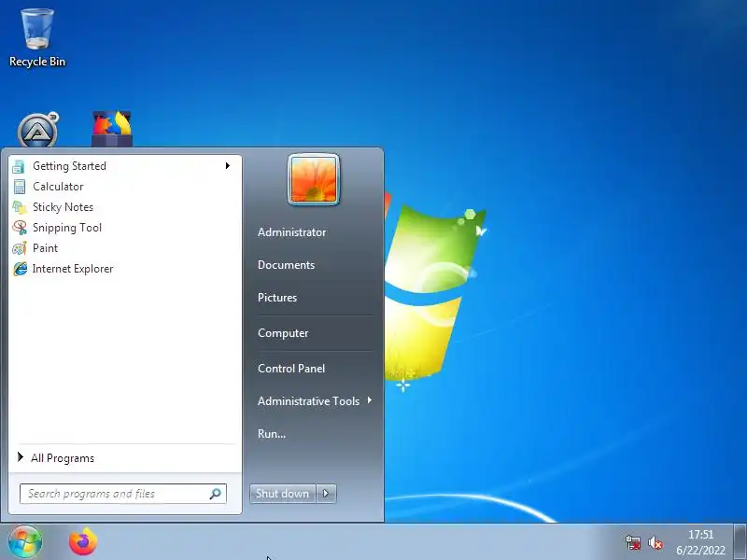
Task: Click the AutoIt desktop icon behind Start menu
Action: pyautogui.click(x=37, y=130)
